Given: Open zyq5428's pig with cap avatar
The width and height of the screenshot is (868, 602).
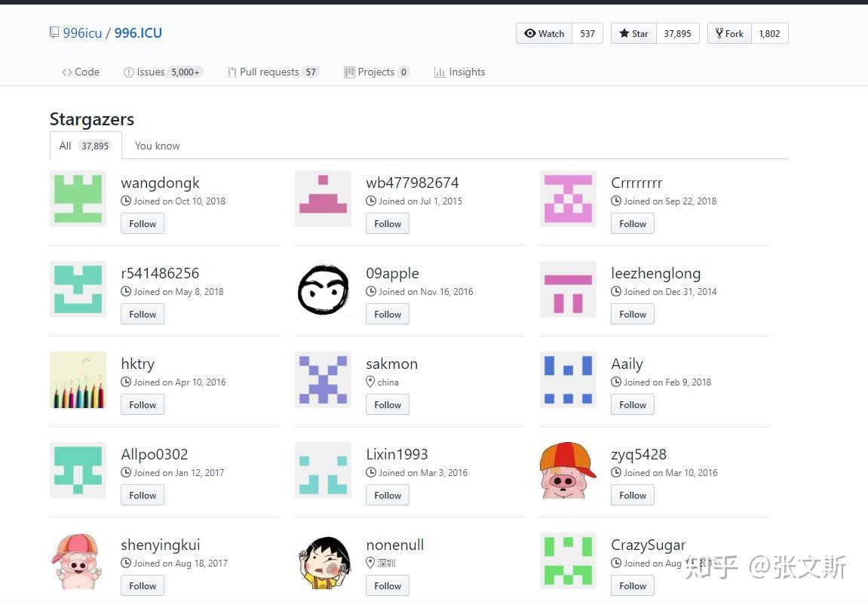Looking at the screenshot, I should (x=568, y=470).
